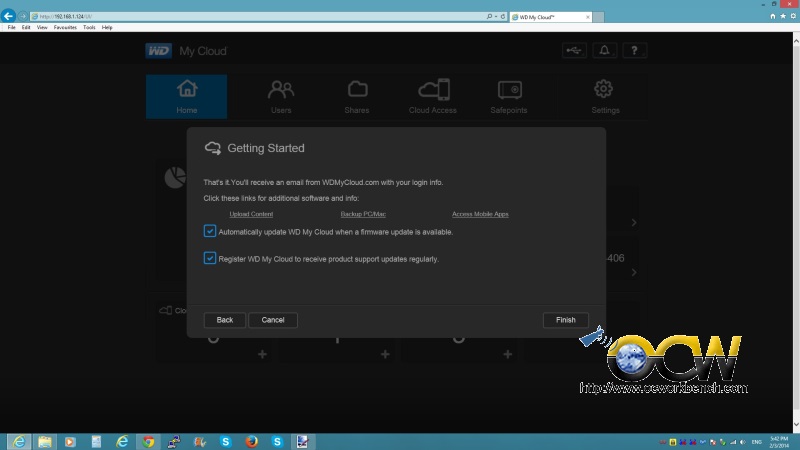Screen dimensions: 800x450
Task: Click the Access Mobile Apps link
Action: 480,214
